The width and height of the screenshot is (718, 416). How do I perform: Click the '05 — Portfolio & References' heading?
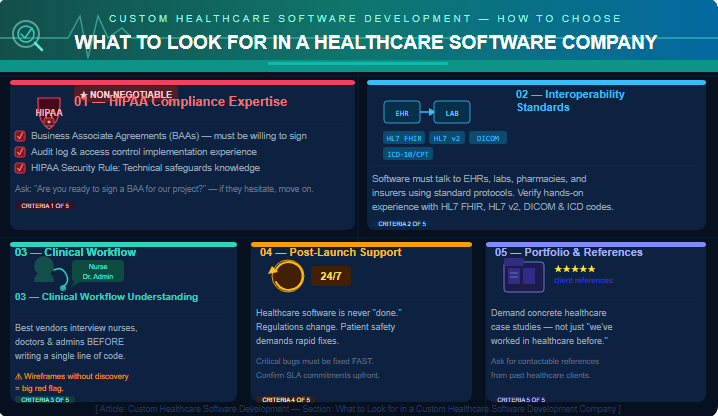[569, 252]
